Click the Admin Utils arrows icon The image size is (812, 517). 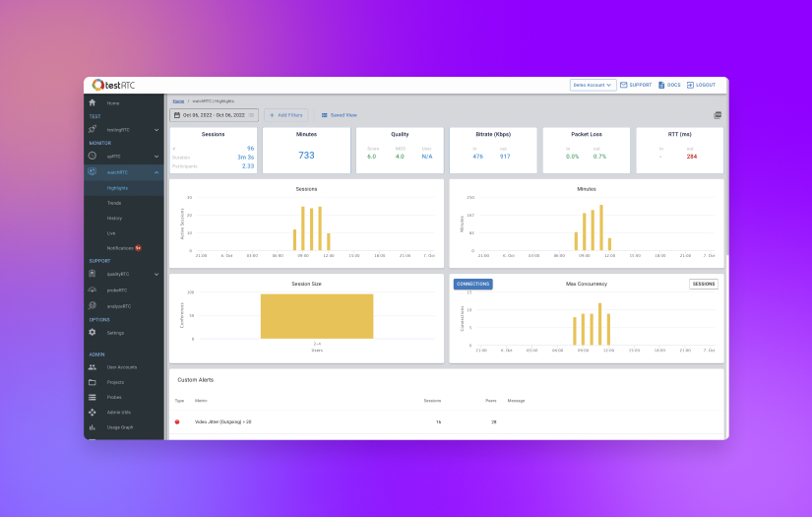tap(93, 413)
